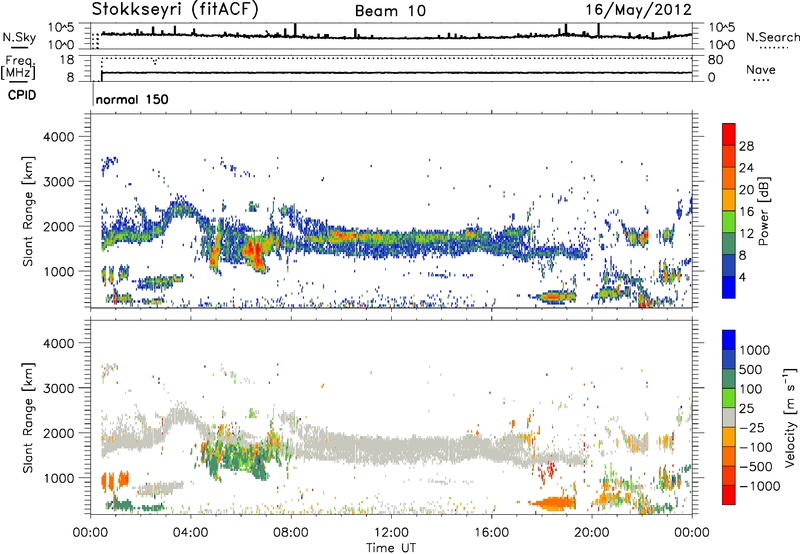The image size is (800, 554).
Task: Click the "08:00" time tick label
Action: pos(291,533)
